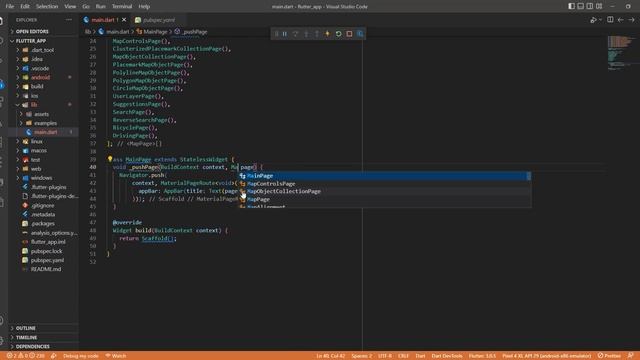
Task: Navigate back with left arrow icon
Action: pos(620,20)
